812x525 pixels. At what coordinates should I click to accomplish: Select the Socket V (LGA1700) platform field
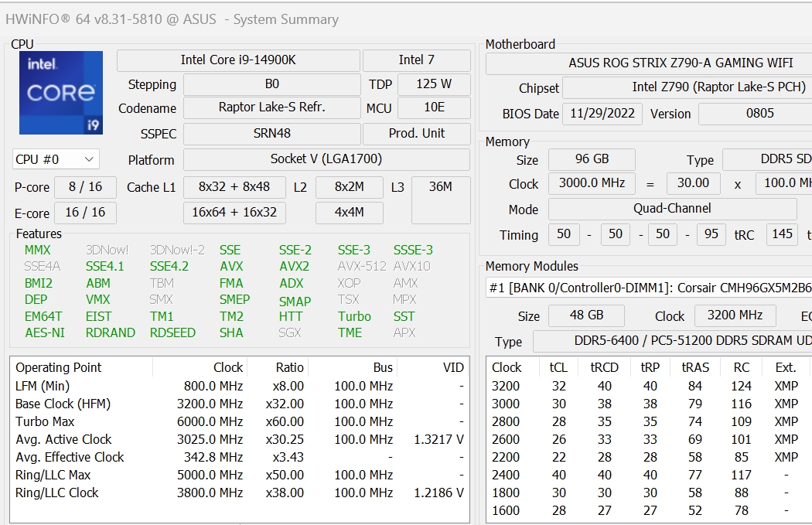(x=326, y=159)
